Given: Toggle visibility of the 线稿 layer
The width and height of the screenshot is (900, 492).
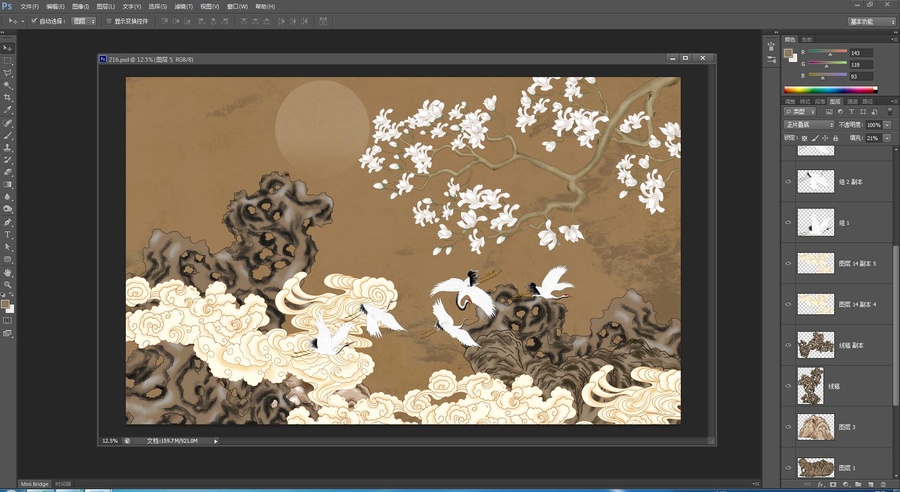Looking at the screenshot, I should pyautogui.click(x=788, y=386).
